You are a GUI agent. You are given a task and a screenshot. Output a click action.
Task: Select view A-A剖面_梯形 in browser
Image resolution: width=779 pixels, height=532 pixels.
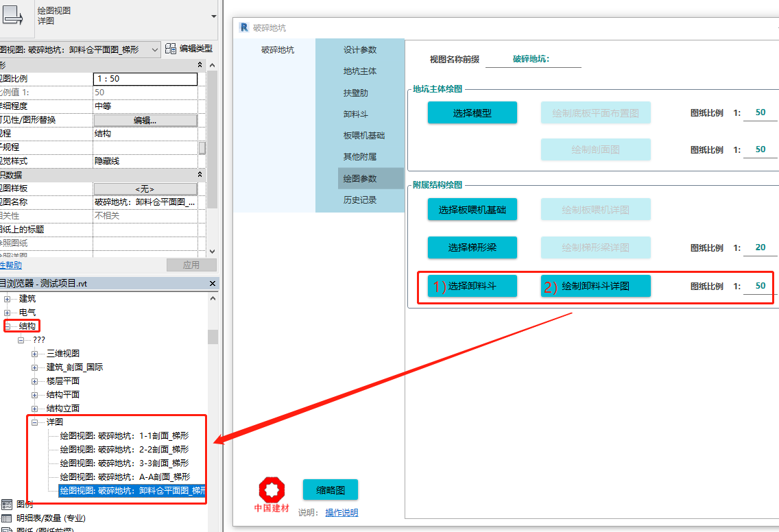coord(125,477)
